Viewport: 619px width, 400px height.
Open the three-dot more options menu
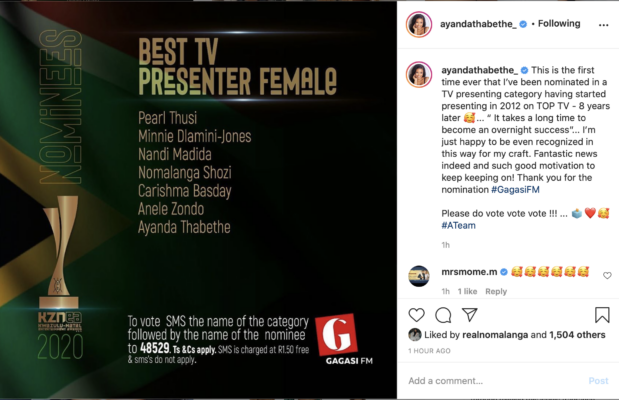pyautogui.click(x=603, y=25)
